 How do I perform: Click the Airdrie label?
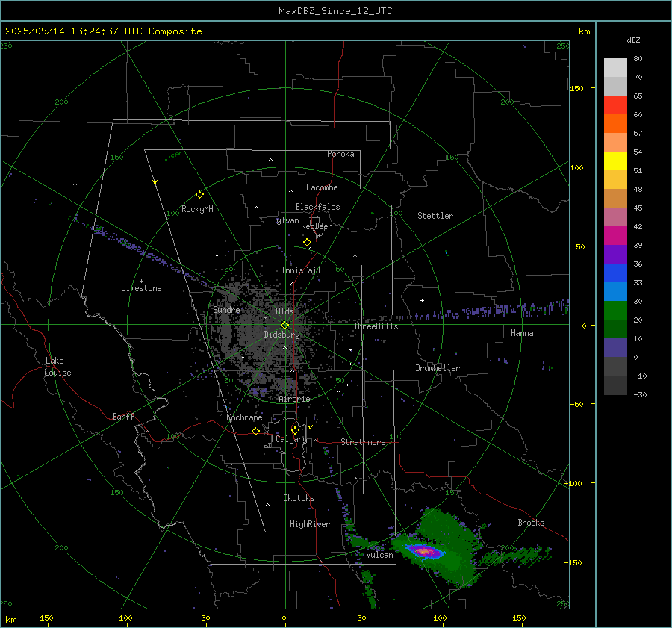click(294, 399)
